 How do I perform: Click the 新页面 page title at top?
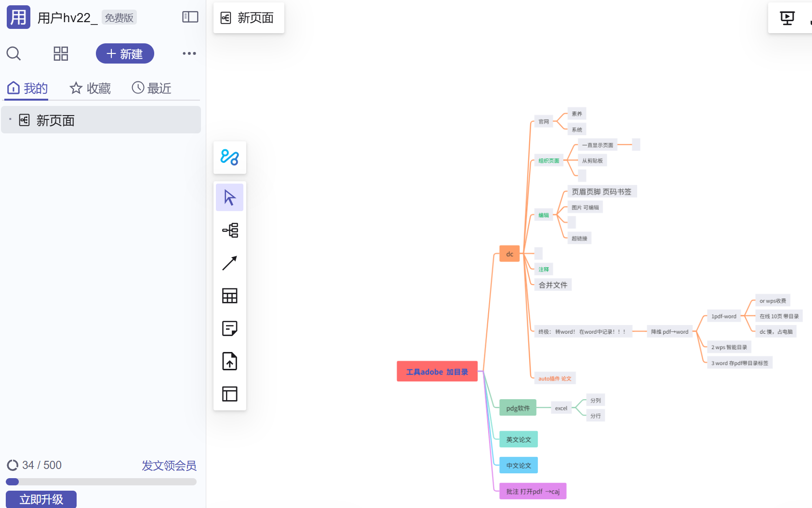pos(249,18)
